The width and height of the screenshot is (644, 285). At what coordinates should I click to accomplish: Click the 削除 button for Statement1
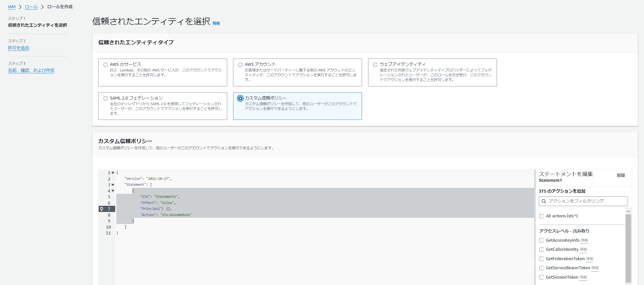[x=621, y=175]
